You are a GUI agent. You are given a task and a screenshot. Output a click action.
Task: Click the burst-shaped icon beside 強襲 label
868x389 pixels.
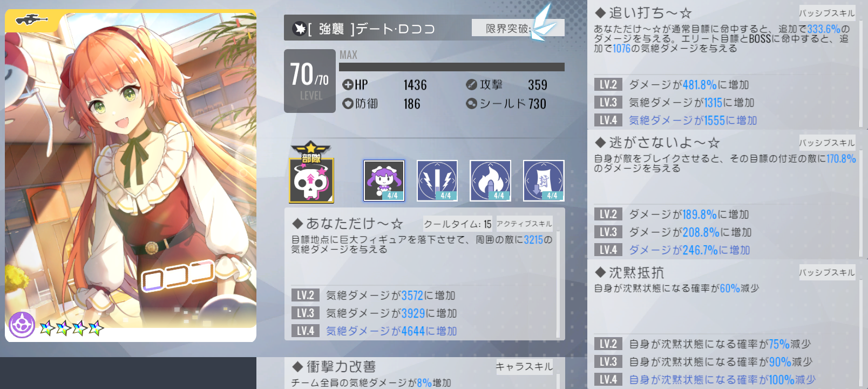tap(299, 29)
